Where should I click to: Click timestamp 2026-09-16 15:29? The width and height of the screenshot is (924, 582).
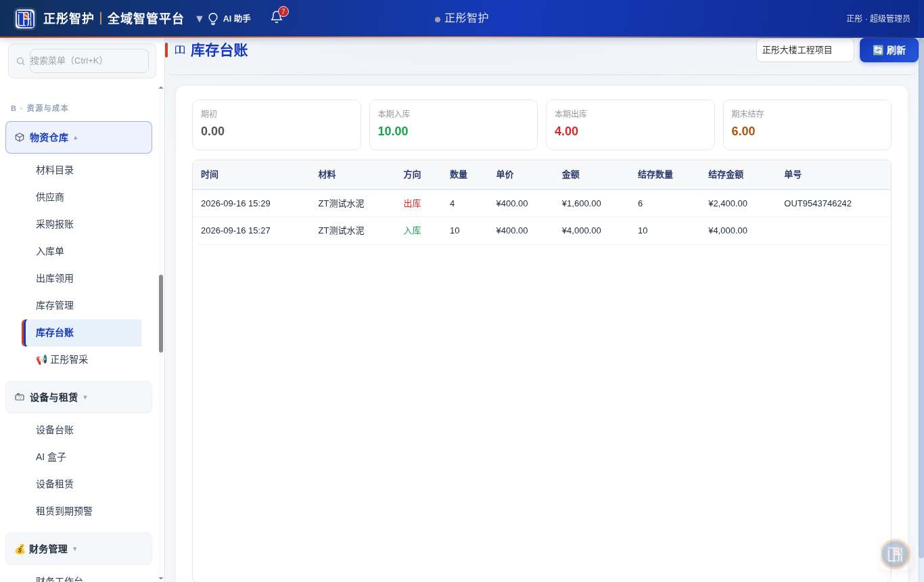point(235,203)
